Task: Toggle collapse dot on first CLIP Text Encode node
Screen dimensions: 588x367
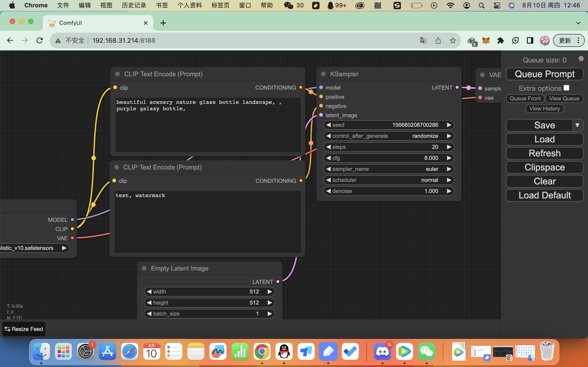Action: [x=117, y=74]
